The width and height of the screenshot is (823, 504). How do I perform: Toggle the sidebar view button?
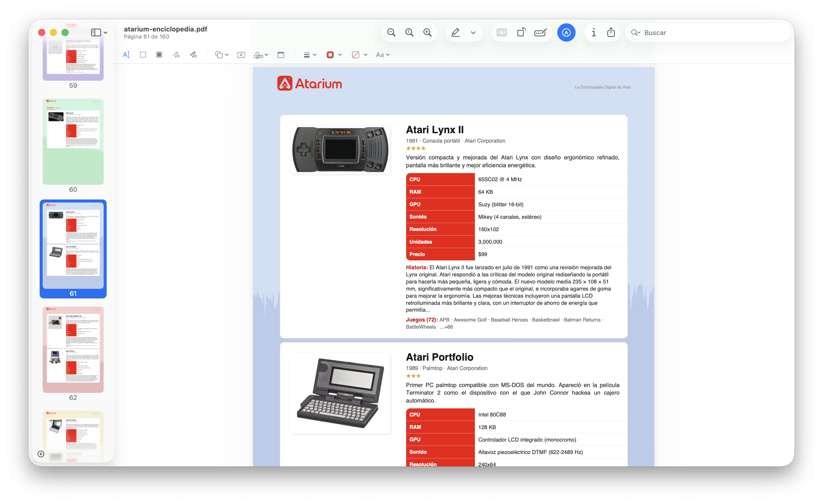coord(96,32)
